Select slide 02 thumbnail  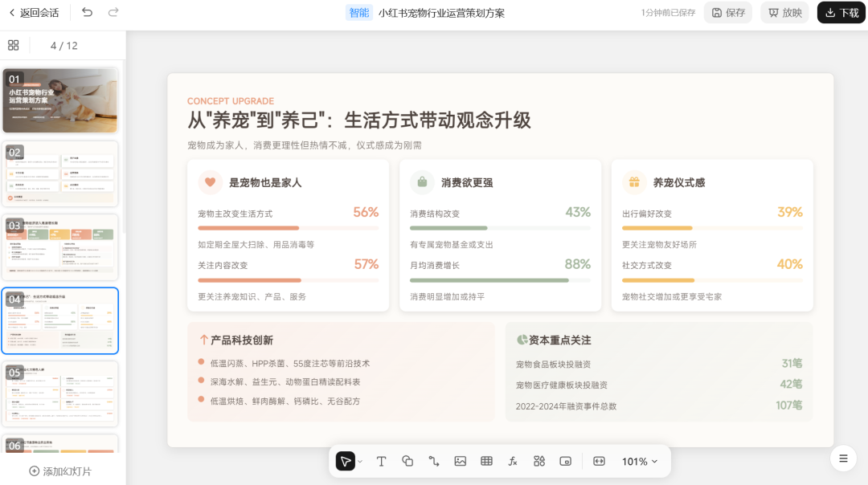pos(59,173)
